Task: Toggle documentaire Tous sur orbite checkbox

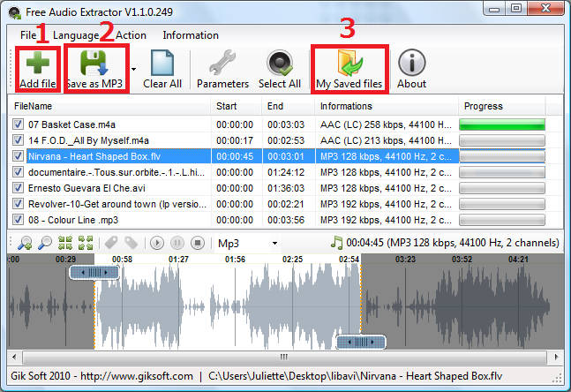Action: click(18, 172)
